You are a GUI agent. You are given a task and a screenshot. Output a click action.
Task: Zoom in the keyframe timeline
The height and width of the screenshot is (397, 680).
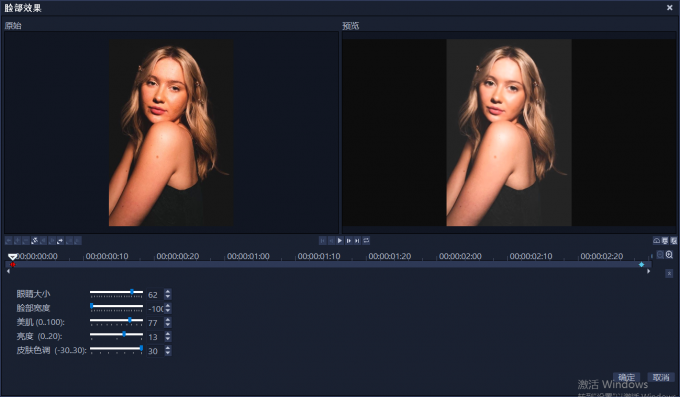[x=669, y=255]
